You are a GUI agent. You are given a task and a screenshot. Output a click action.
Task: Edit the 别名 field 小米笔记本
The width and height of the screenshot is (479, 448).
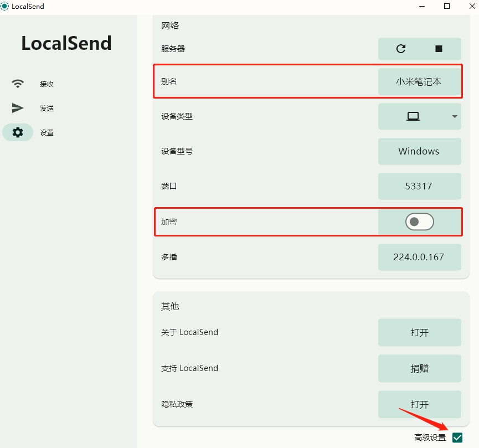(x=419, y=81)
